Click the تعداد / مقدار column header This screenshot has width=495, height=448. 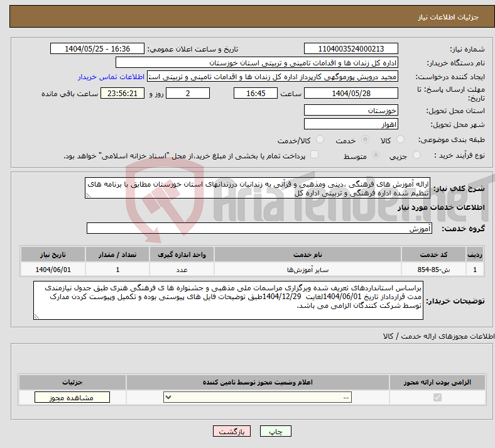pos(117,254)
